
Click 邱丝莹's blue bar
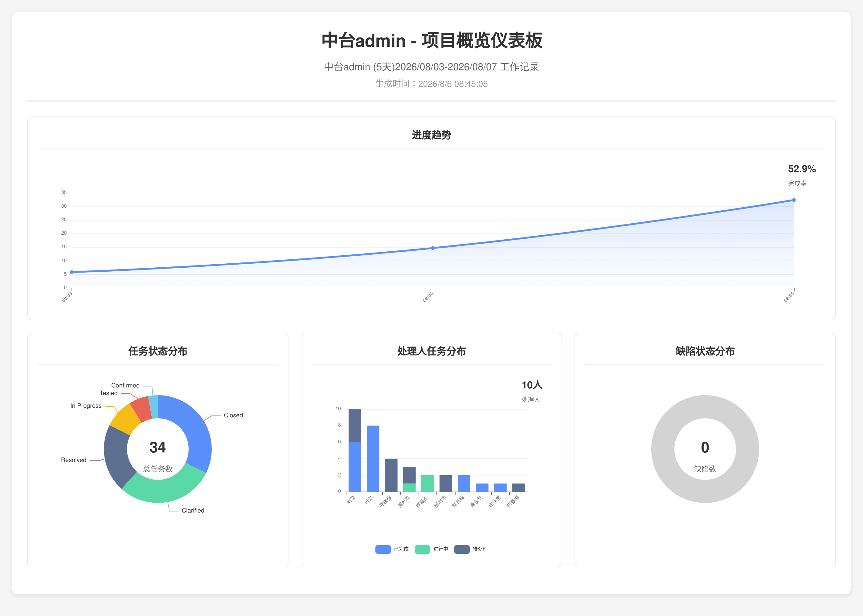501,488
